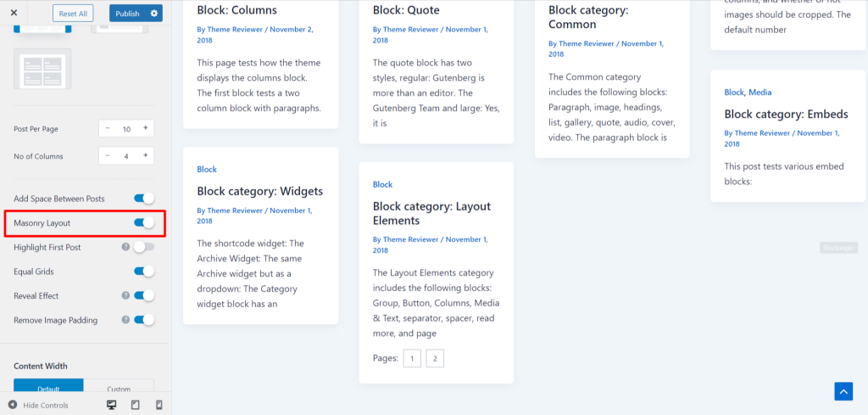Select Default content width tab

(48, 389)
